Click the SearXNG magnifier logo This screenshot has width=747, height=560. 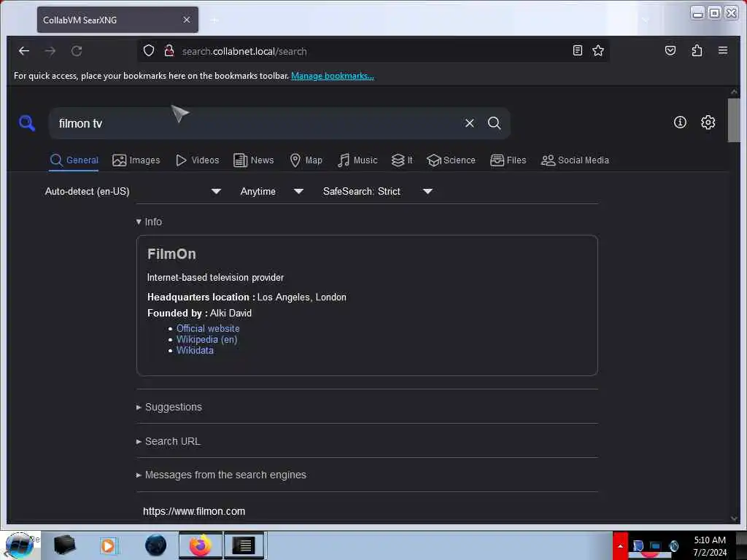27,123
